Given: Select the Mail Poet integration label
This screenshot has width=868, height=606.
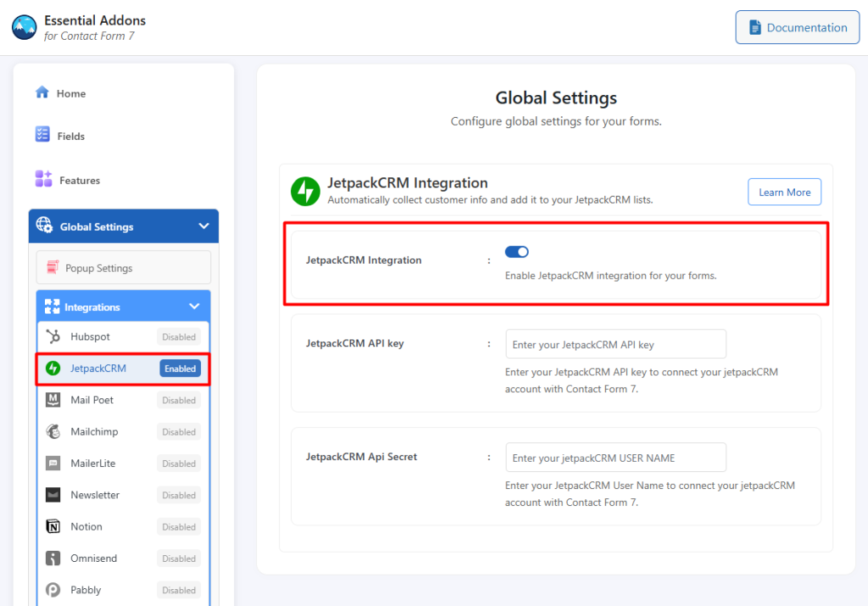Looking at the screenshot, I should pos(92,399).
